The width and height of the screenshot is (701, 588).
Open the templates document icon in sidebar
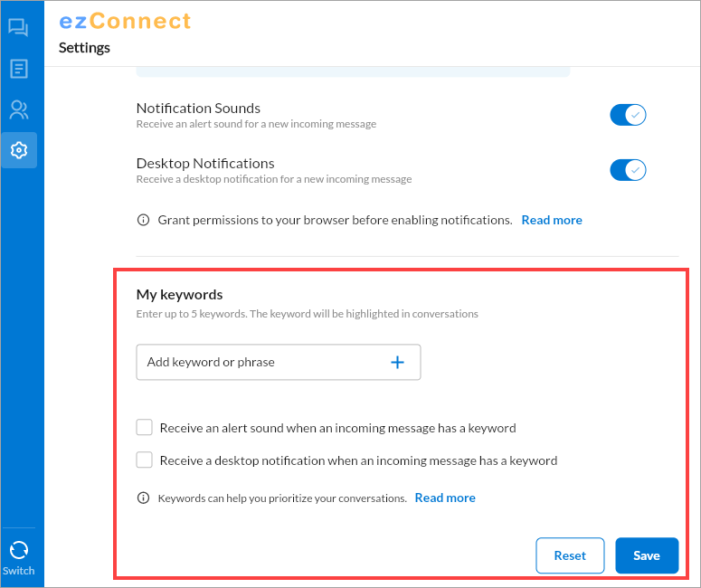coord(19,69)
